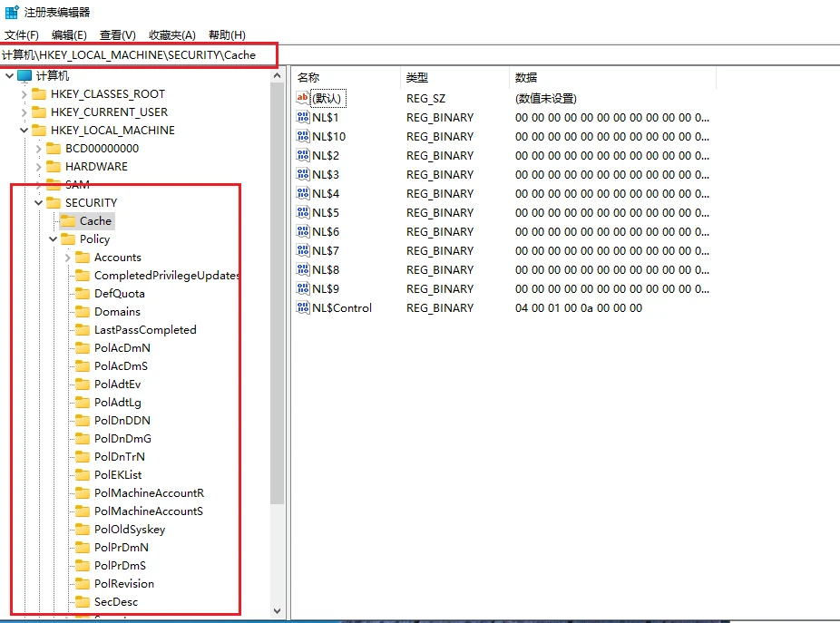
Task: Select the PolMachineAccountS key
Action: coord(149,511)
